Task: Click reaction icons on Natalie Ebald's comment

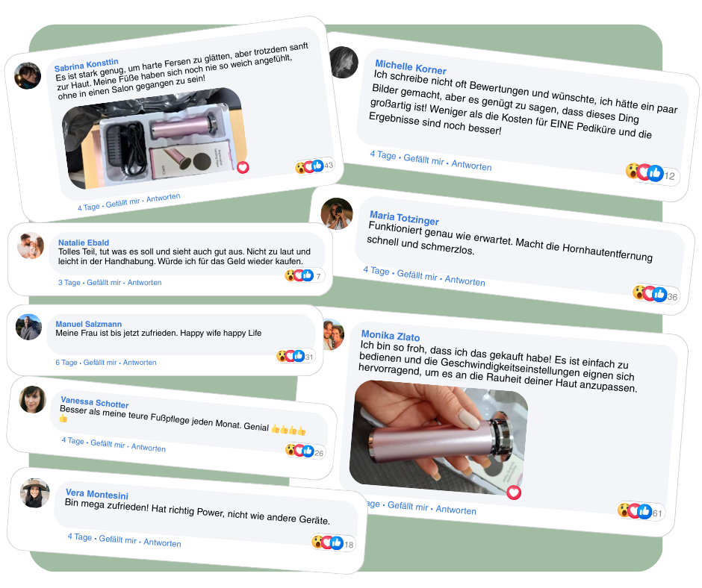Action: 299,275
